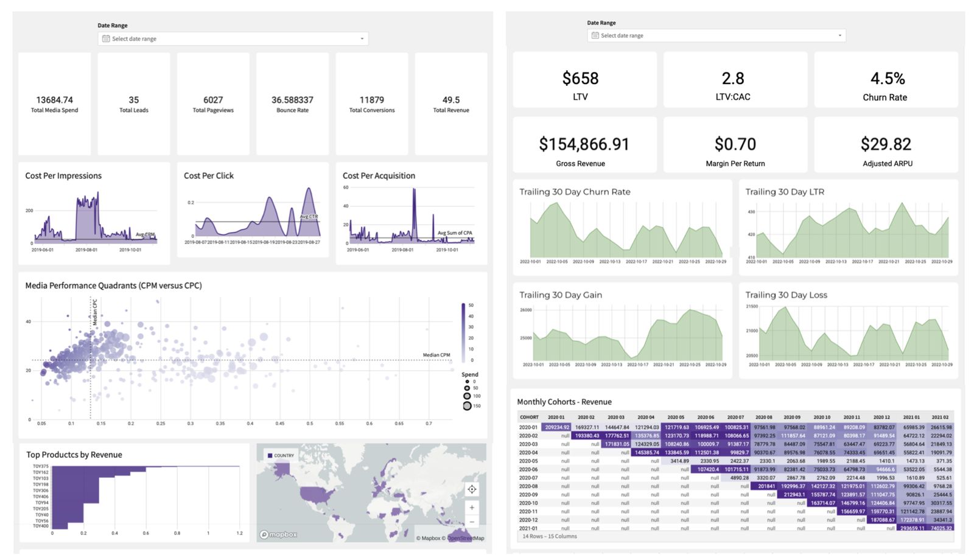
Task: Click the Trailing 30 Day Churn Rate title
Action: [x=575, y=192]
